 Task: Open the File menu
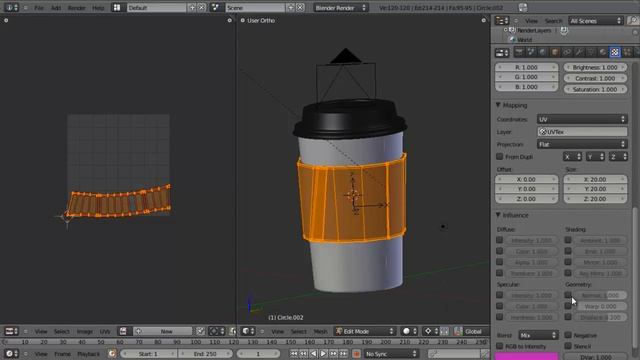(39, 8)
